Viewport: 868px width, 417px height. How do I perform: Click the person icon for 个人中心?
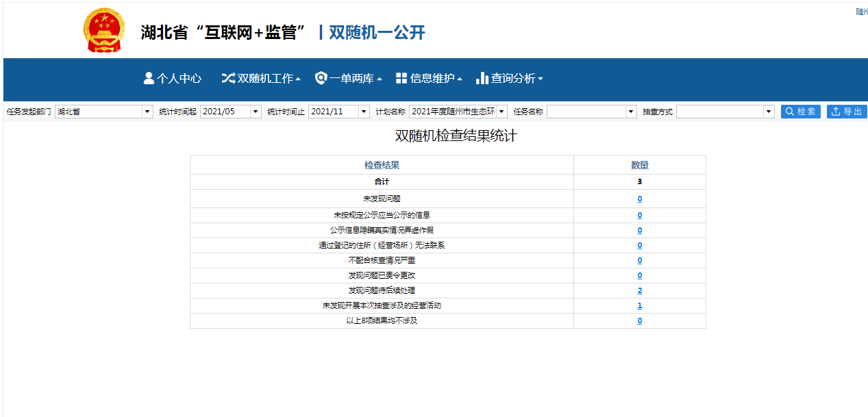149,78
